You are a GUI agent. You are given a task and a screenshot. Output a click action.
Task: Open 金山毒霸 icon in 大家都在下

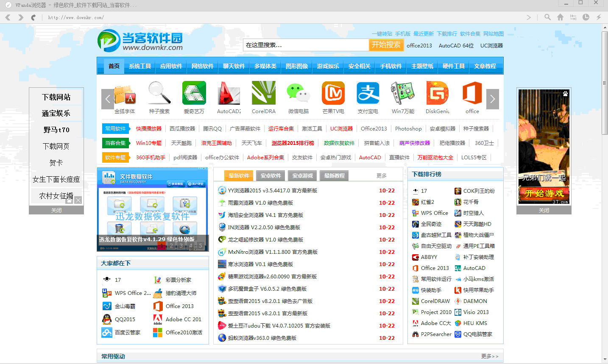[107, 306]
